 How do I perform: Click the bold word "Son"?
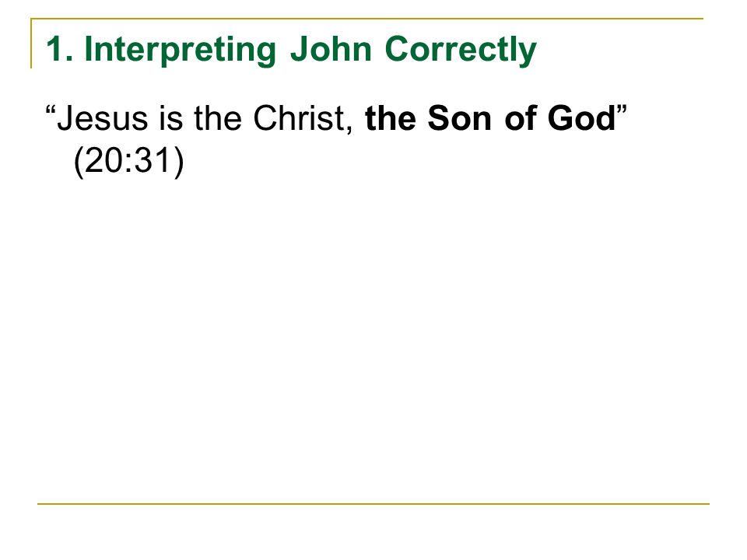459,118
